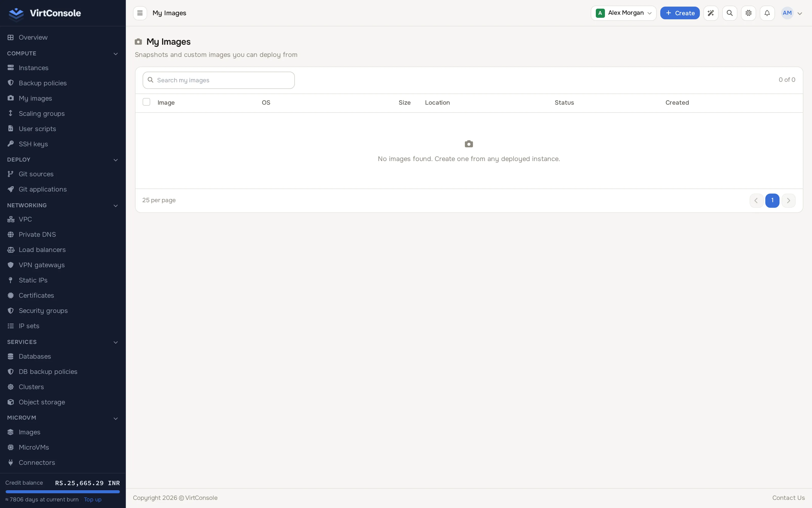Screen dimensions: 812x508
Task: Expand user menu chevron beside AM avatar
Action: (x=800, y=13)
